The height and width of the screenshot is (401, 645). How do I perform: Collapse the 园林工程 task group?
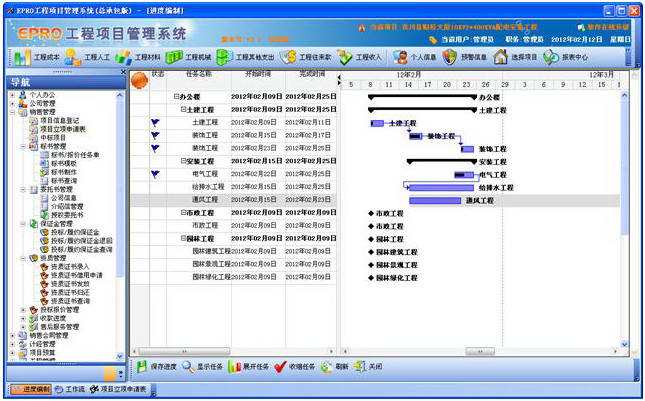[184, 239]
